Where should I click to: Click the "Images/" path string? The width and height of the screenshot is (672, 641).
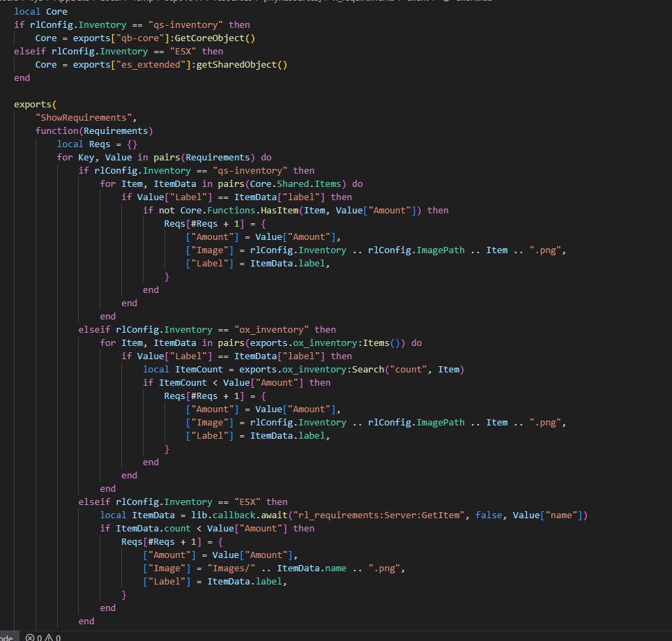click(x=231, y=568)
